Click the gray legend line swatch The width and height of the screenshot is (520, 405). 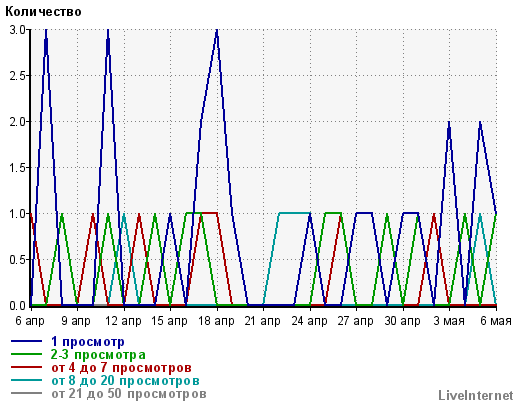[26, 393]
